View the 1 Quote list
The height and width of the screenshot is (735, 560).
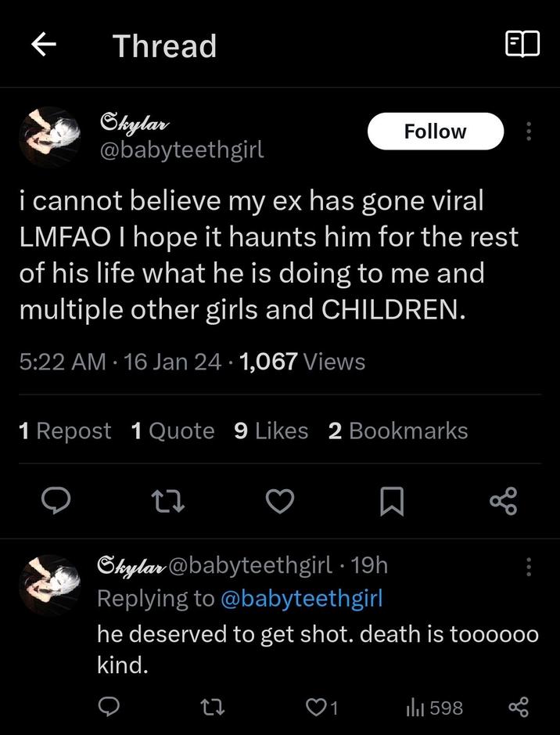(173, 431)
